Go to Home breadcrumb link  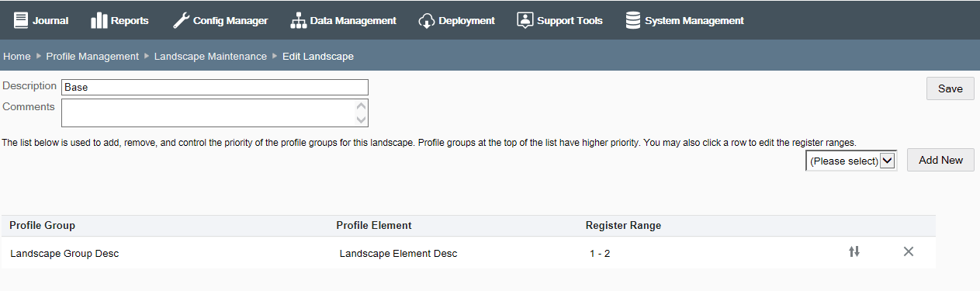[17, 57]
